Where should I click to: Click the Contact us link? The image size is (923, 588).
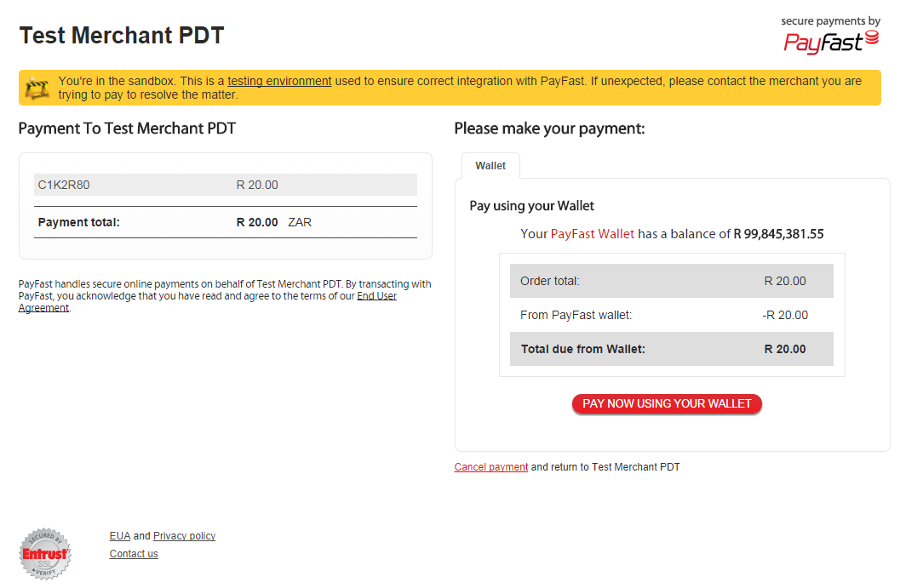pos(134,553)
